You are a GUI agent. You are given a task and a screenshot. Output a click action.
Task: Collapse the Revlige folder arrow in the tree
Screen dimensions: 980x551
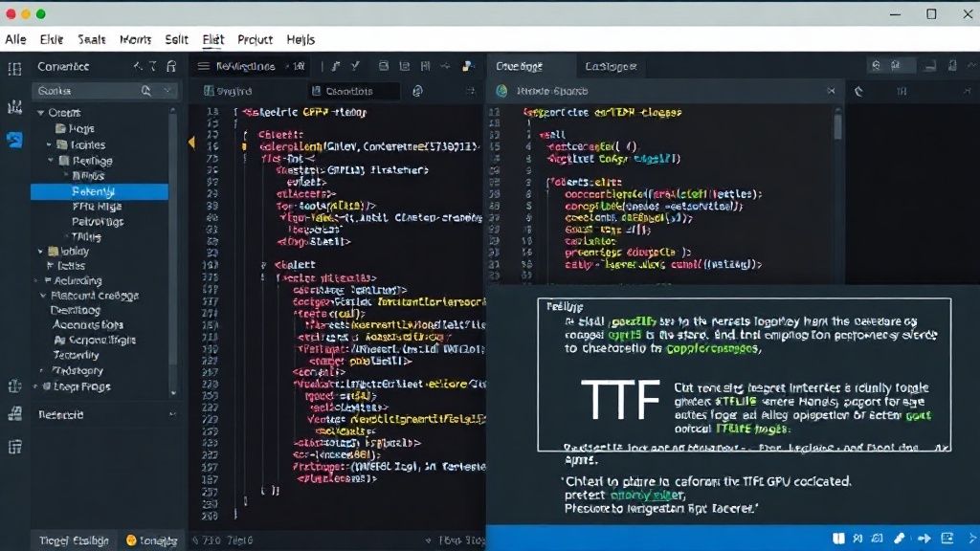coord(51,161)
